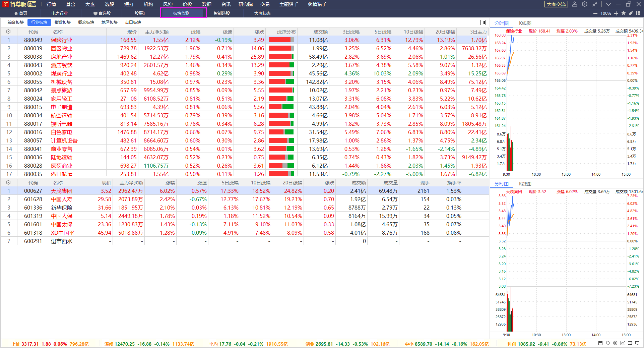This screenshot has width=644, height=348.
Task: Sort sector table by 20日涨幅 column
Action: [445, 32]
